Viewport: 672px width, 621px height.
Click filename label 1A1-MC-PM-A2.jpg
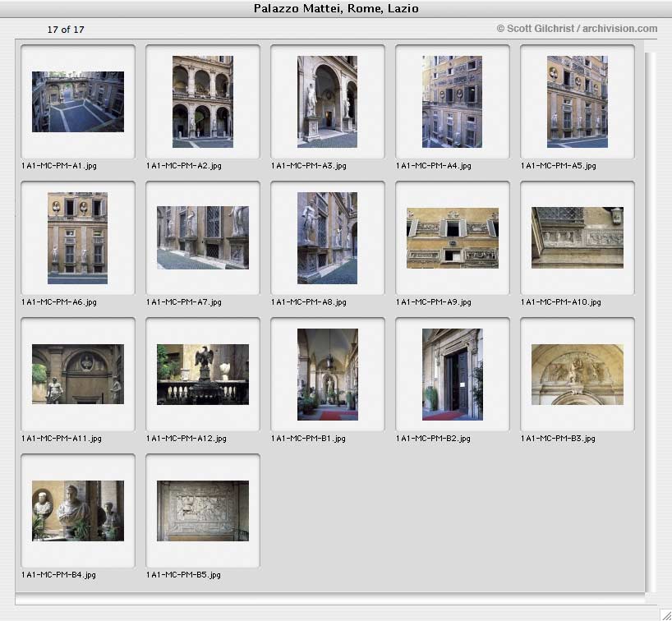[x=183, y=166]
